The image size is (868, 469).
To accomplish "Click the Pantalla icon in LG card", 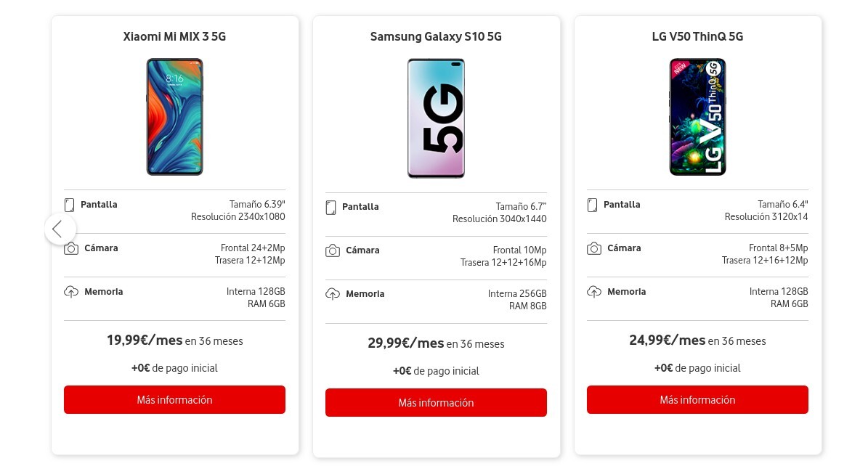I will coord(593,205).
